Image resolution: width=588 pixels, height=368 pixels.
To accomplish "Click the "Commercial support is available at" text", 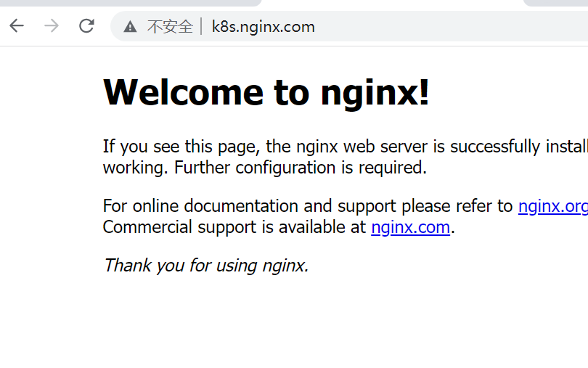I will 234,227.
